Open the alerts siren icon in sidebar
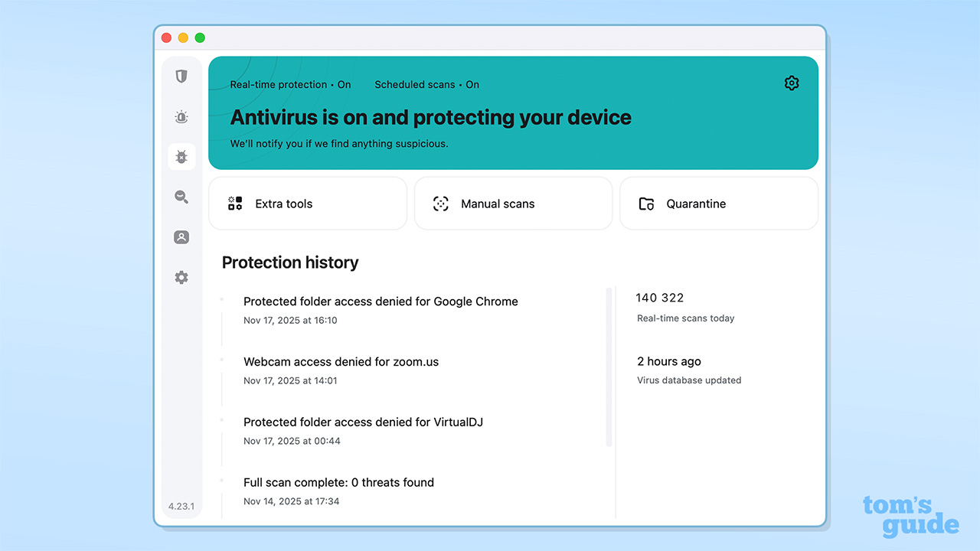 point(181,116)
